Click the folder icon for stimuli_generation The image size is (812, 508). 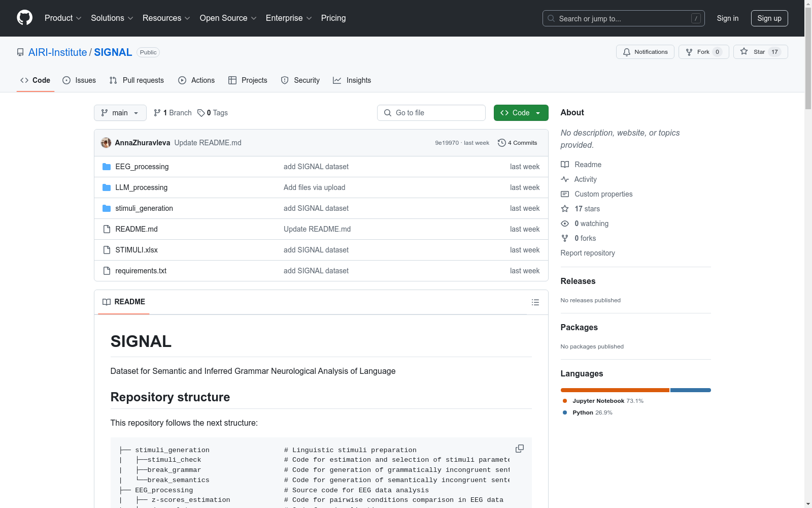coord(107,208)
